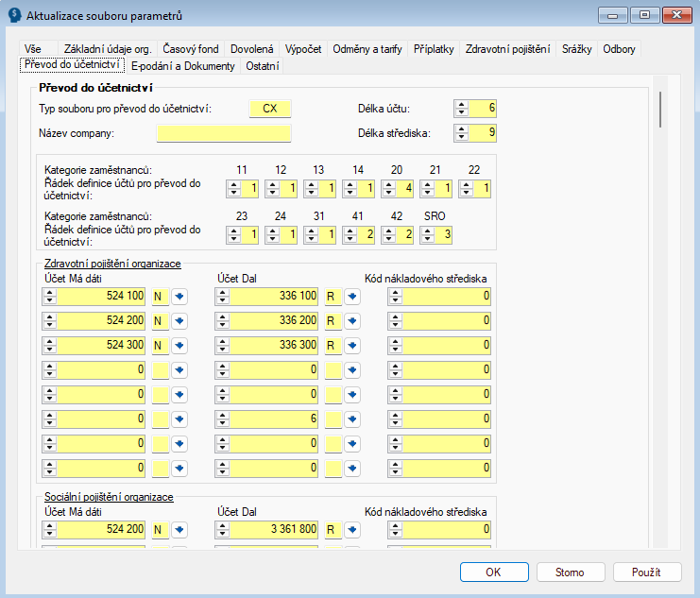Close the Aktualizace souboru parametrů window
This screenshot has height=598, width=700.
676,15
